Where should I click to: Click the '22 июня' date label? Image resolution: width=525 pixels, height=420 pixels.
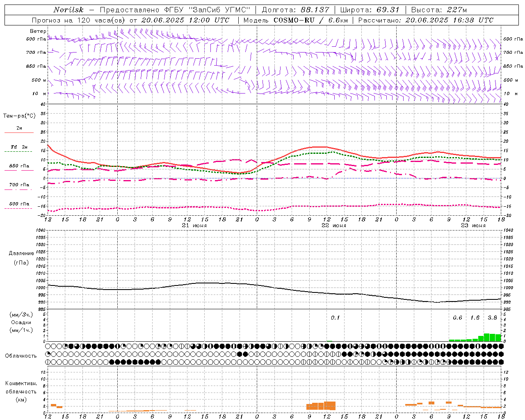[x=334, y=226]
